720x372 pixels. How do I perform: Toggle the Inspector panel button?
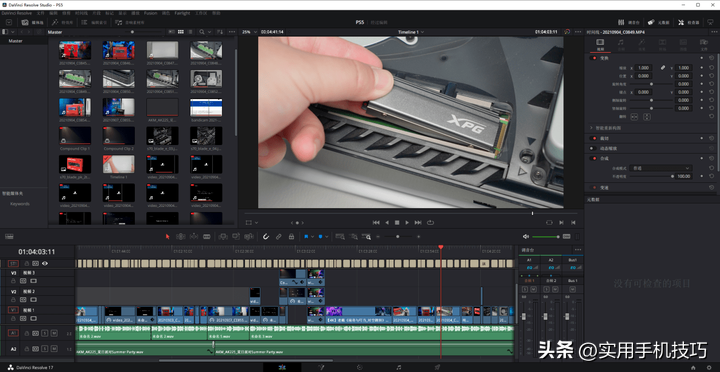[x=689, y=22]
